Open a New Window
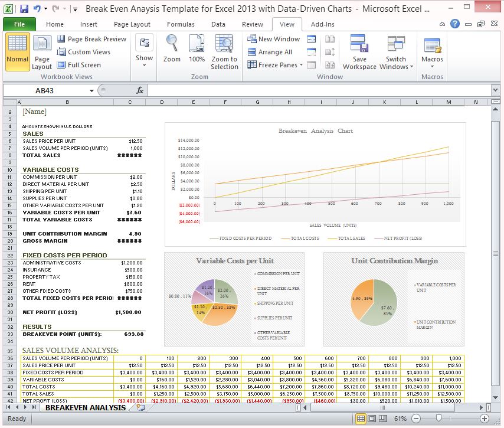This screenshot has height=428, width=504. coord(273,39)
